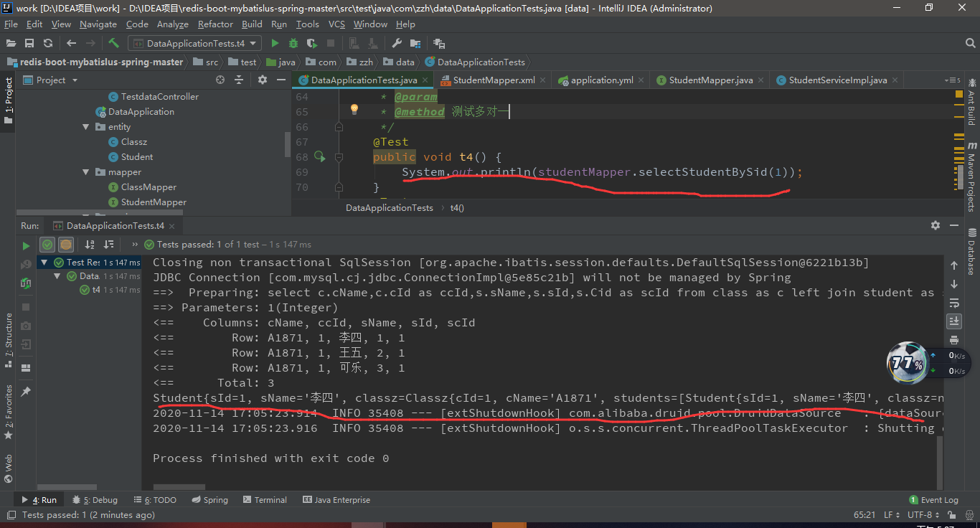Open Project Structure from the toolbar
The image size is (980, 528).
tap(415, 43)
